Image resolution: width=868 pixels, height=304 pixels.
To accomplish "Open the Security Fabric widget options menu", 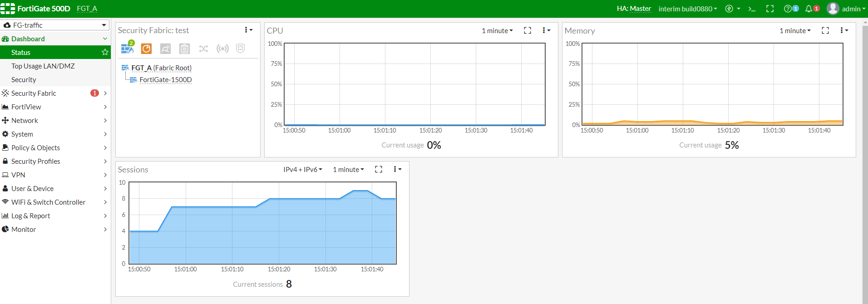I will [x=248, y=30].
